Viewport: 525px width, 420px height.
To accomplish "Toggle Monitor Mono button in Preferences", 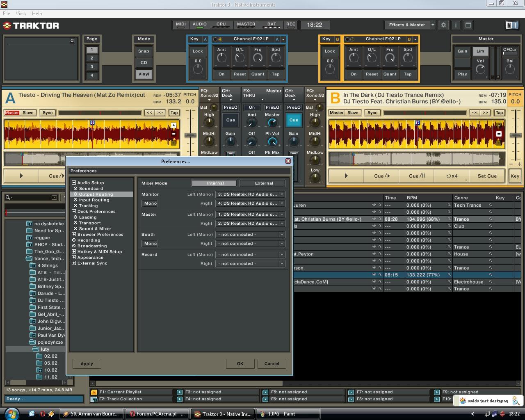I will tap(151, 203).
